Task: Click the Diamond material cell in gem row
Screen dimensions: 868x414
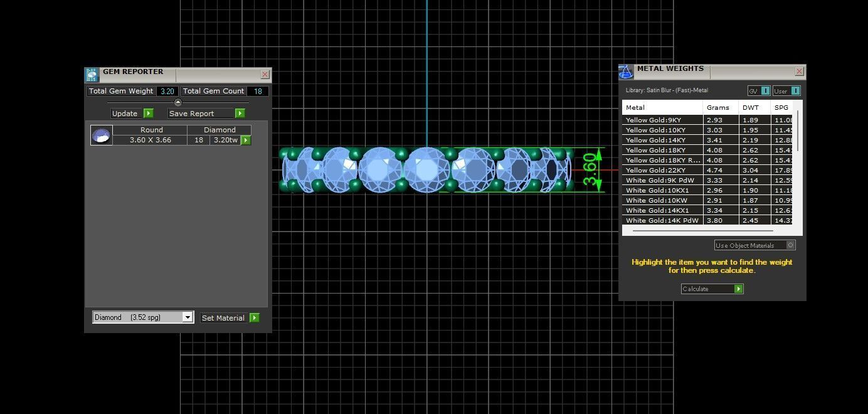Action: coord(219,130)
